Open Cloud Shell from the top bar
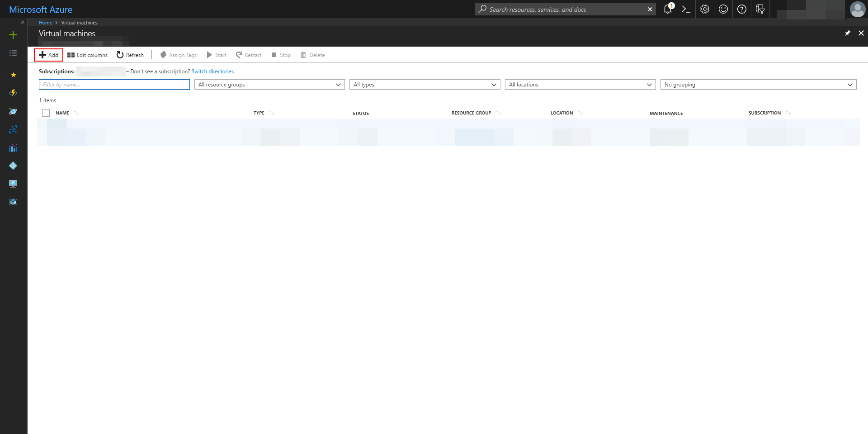The height and width of the screenshot is (434, 868). pyautogui.click(x=685, y=9)
